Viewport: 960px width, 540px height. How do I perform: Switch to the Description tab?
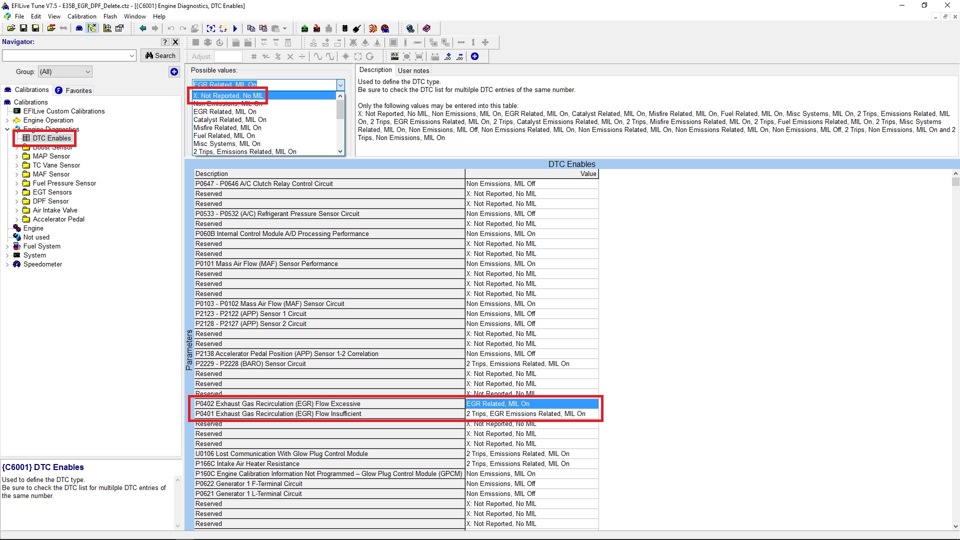point(375,70)
